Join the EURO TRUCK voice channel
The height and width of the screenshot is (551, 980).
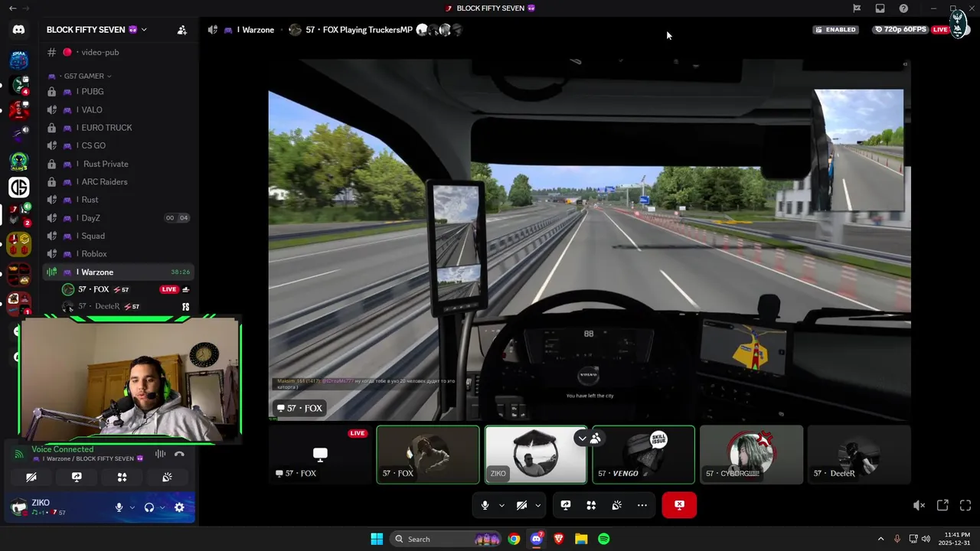pyautogui.click(x=118, y=128)
